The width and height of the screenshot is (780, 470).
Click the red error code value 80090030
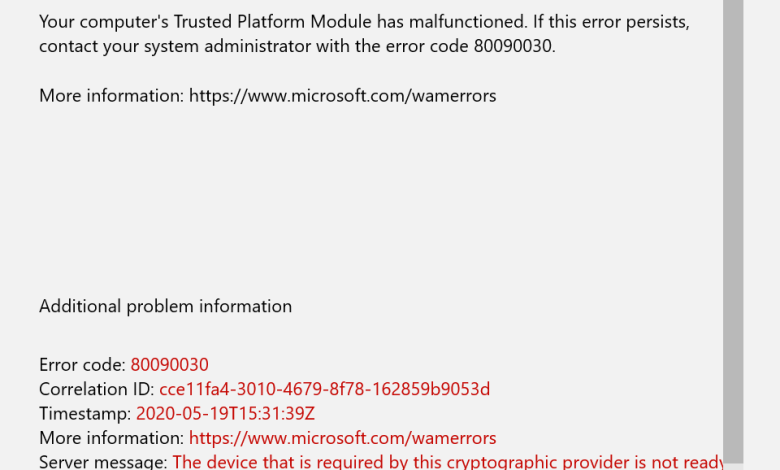tap(169, 365)
